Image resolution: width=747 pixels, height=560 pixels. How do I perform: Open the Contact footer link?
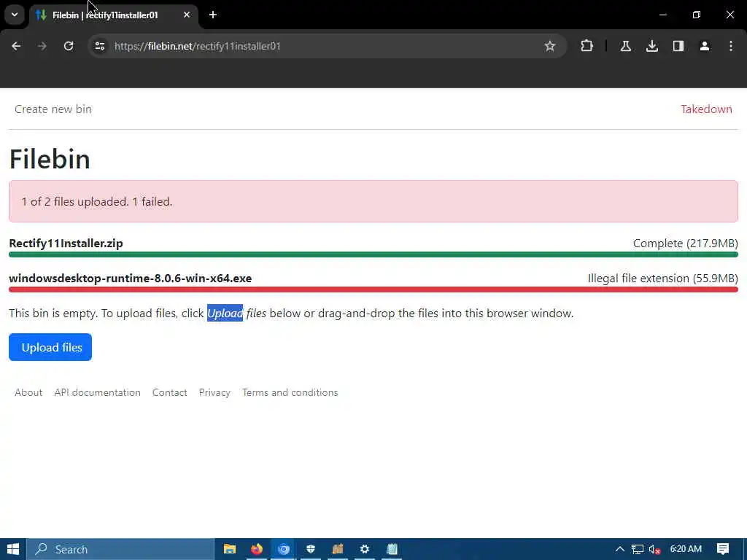tap(169, 392)
